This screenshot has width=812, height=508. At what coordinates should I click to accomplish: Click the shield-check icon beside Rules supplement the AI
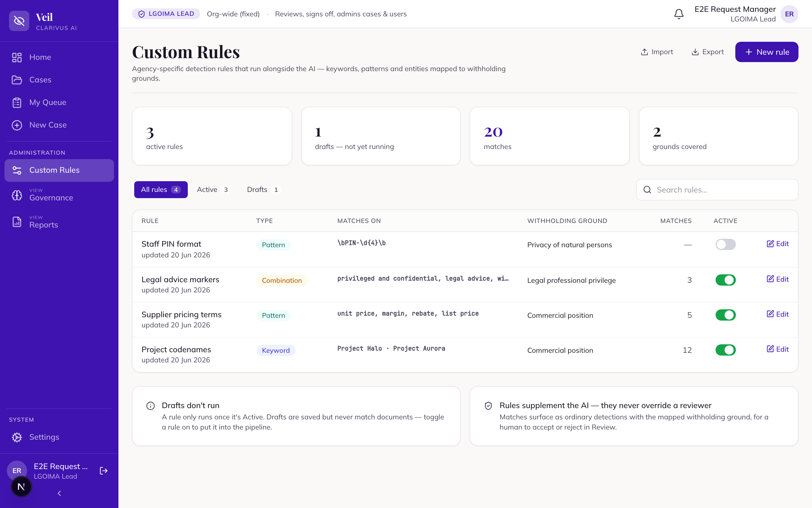tap(488, 406)
